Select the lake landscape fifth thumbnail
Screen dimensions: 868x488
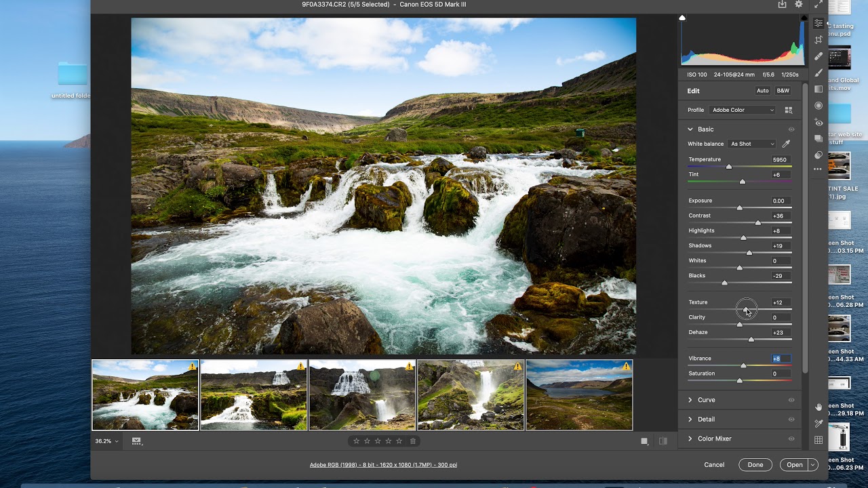tap(579, 395)
